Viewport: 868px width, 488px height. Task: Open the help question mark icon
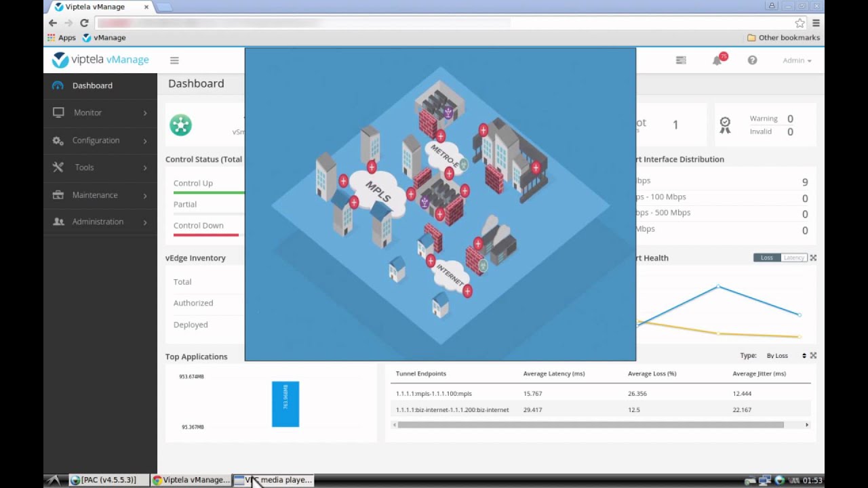click(752, 60)
